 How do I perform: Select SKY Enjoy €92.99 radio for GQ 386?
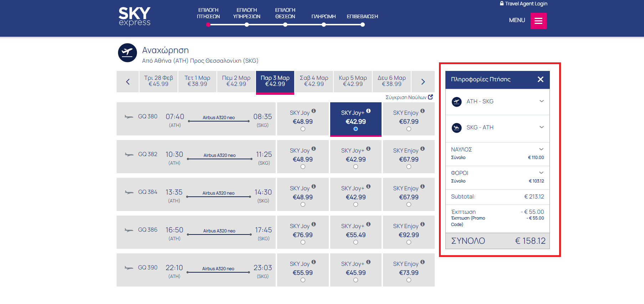(409, 242)
